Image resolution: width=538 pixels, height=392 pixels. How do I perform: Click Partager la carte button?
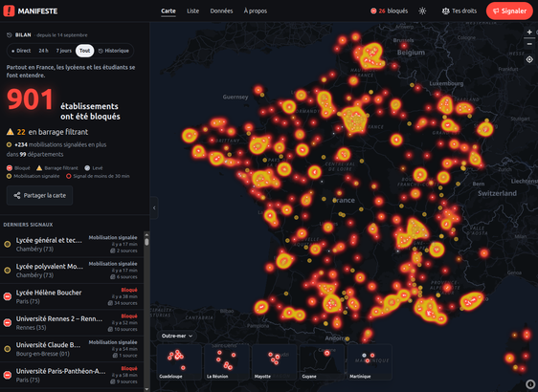39,195
